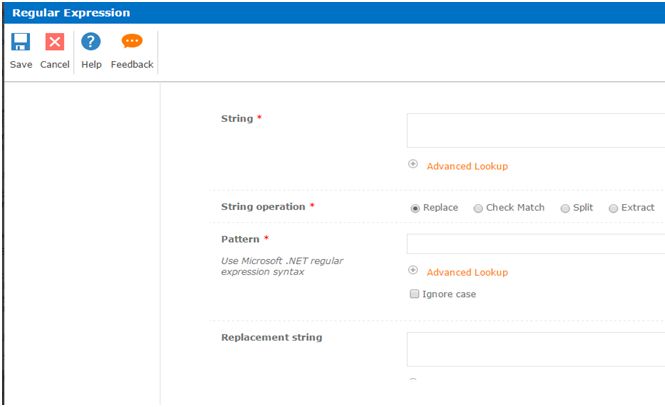Click the plus icon under the Pattern field
The height and width of the screenshot is (407, 665).
coord(413,271)
